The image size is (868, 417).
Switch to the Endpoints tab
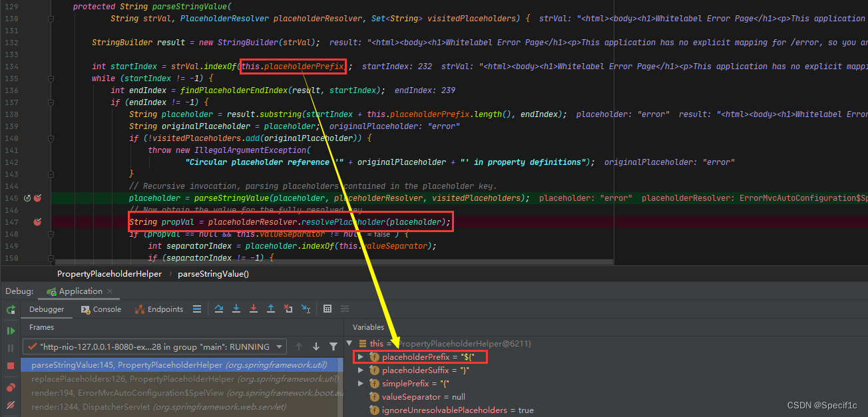coord(159,309)
